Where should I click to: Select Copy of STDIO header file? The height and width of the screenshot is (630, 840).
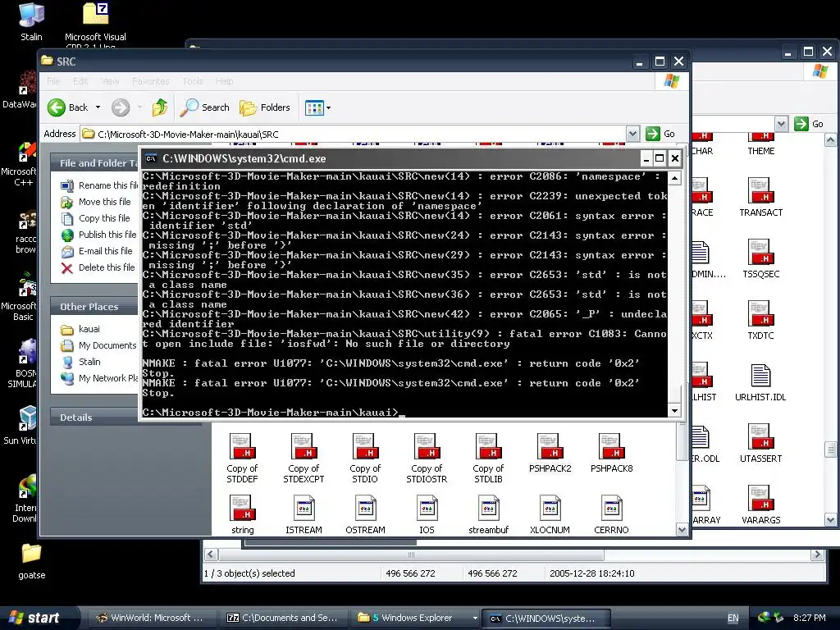click(365, 459)
